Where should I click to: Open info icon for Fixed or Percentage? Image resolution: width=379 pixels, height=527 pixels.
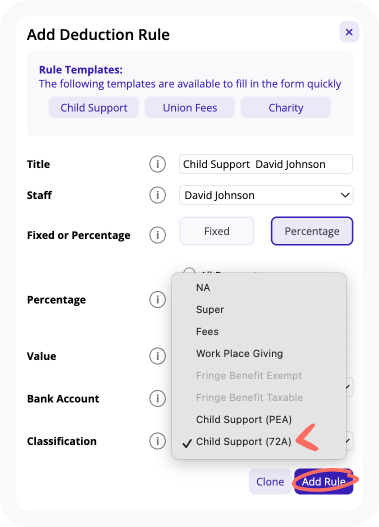click(158, 235)
